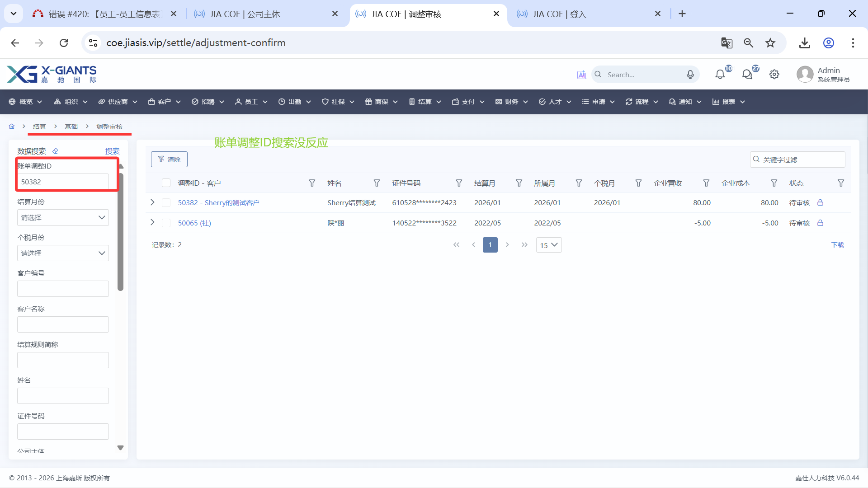Open the 员工 navigation menu
This screenshot has width=868, height=488.
(251, 102)
